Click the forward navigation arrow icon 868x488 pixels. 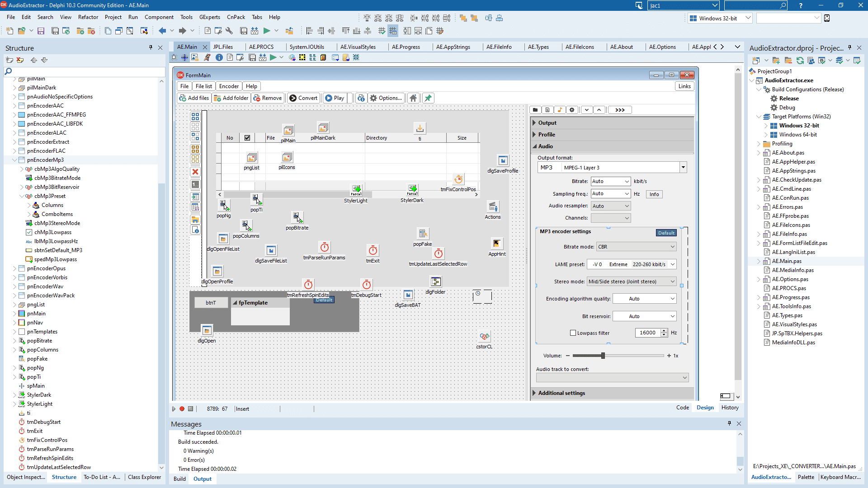coord(182,31)
